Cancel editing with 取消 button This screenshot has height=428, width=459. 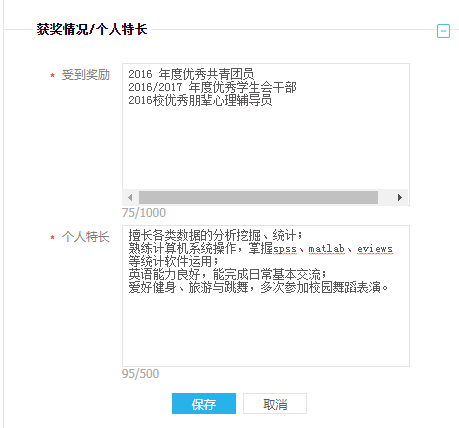[x=275, y=404]
